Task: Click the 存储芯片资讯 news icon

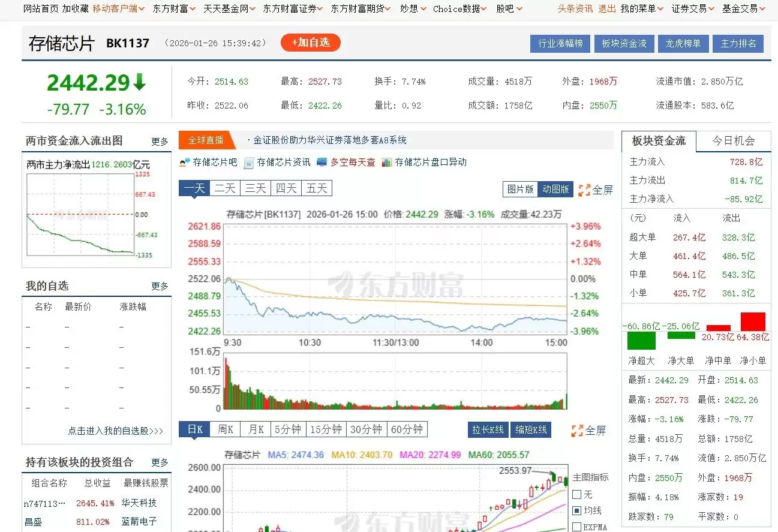Action: tap(249, 163)
